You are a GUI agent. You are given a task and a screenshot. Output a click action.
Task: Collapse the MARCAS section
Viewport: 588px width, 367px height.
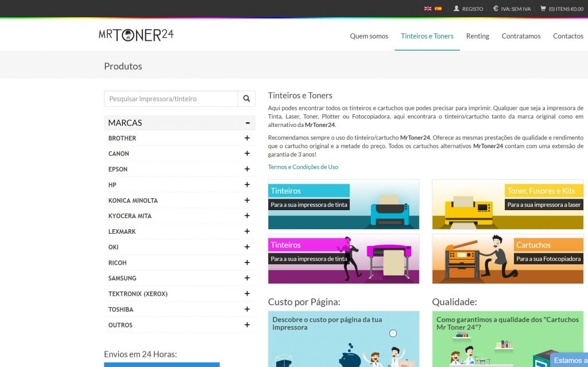(x=247, y=123)
